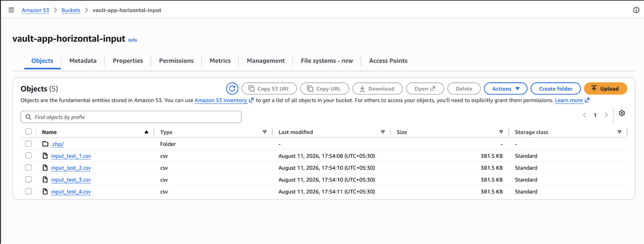Click the Copy S3 URI button

click(x=269, y=89)
